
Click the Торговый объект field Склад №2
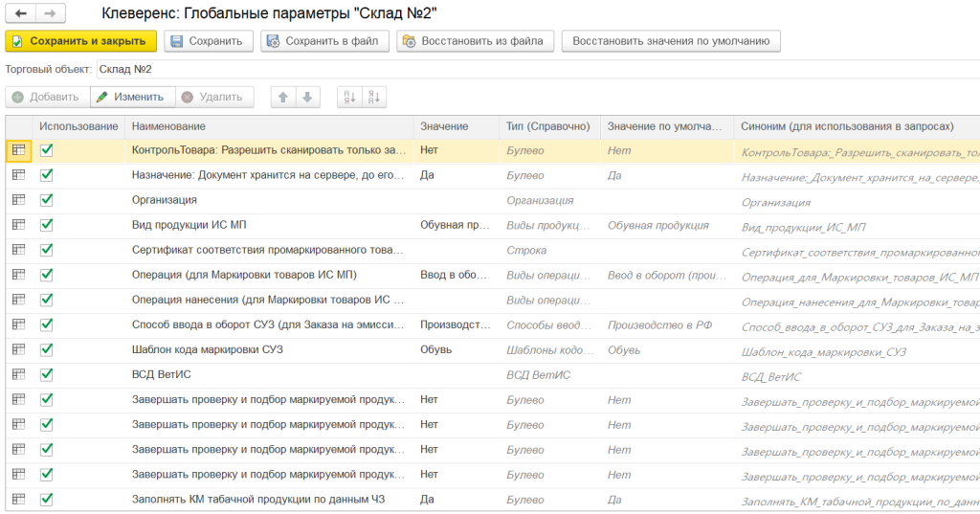pos(538,70)
